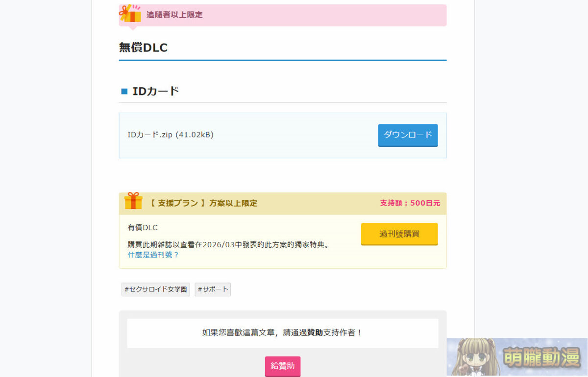Click the gift icon in the pink follower banner
588x377 pixels.
click(x=130, y=14)
